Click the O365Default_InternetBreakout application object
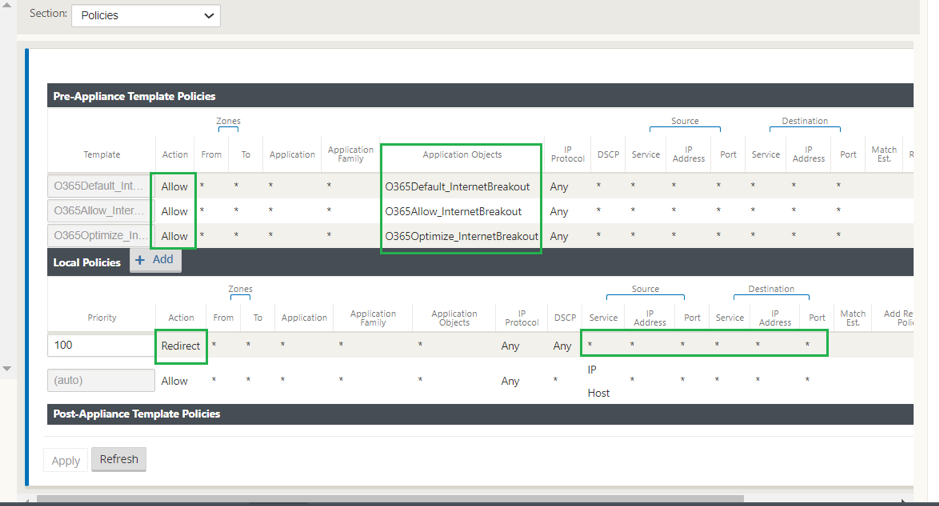Screen dimensions: 939x506 457,187
